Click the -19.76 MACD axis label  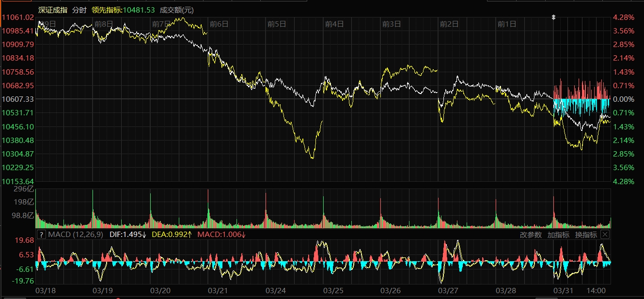24,281
